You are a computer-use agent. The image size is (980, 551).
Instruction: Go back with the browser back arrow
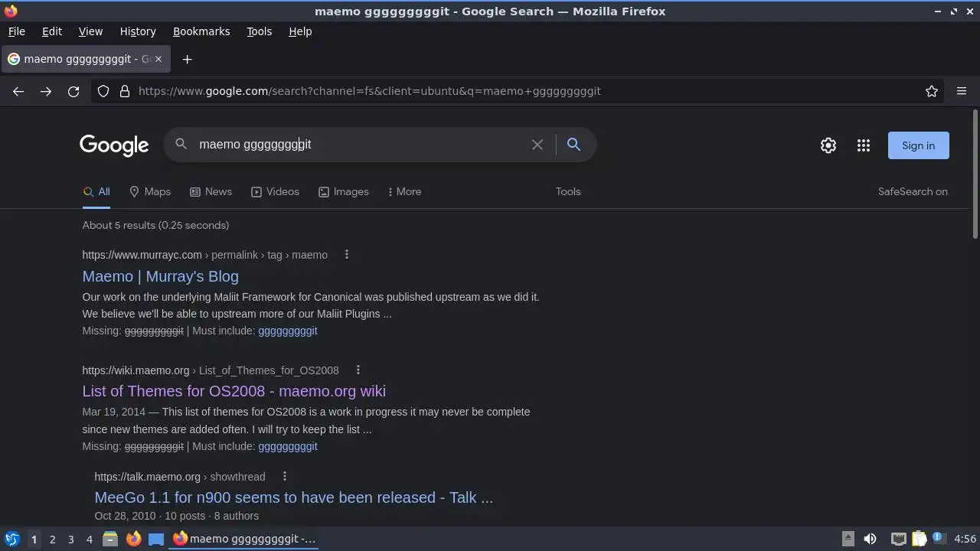click(x=18, y=91)
